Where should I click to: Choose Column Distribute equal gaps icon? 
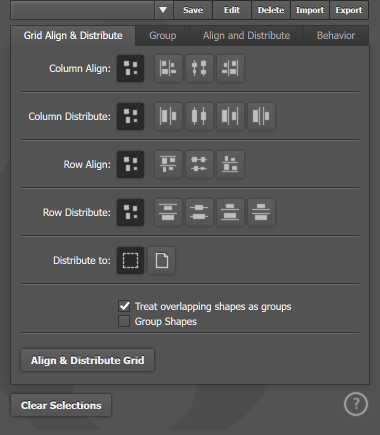(261, 116)
